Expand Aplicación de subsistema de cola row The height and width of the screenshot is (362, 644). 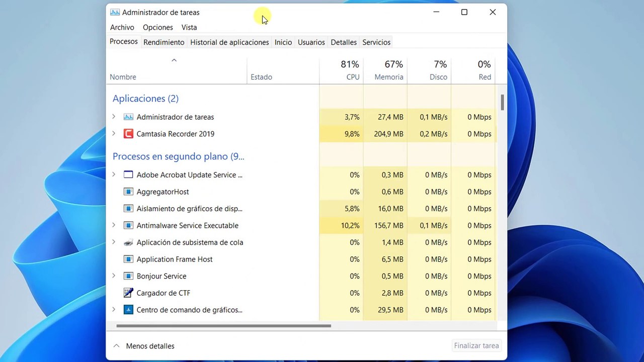coord(114,242)
